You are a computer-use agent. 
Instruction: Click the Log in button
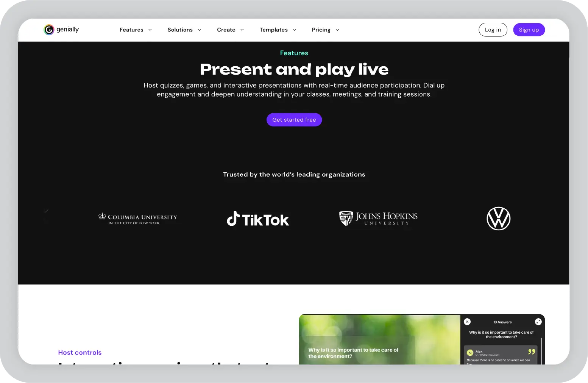493,30
